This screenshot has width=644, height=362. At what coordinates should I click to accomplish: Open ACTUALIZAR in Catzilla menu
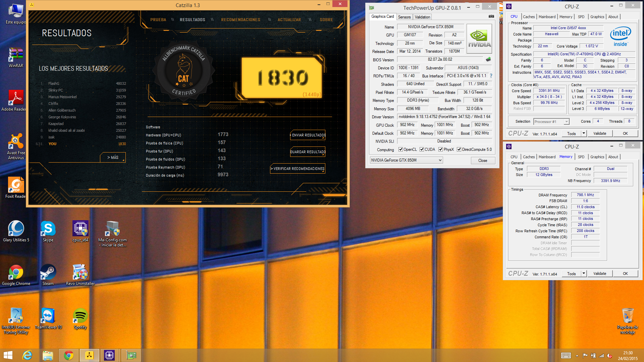point(289,20)
